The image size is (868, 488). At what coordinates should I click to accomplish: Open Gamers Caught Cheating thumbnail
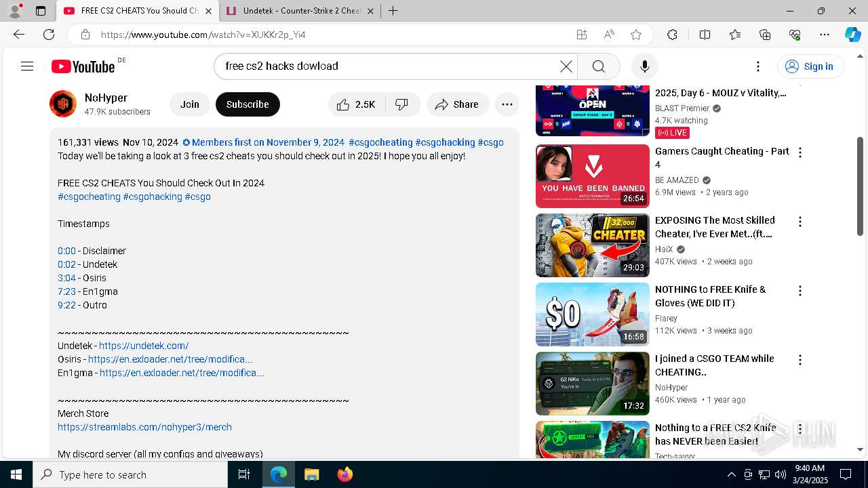click(x=593, y=176)
